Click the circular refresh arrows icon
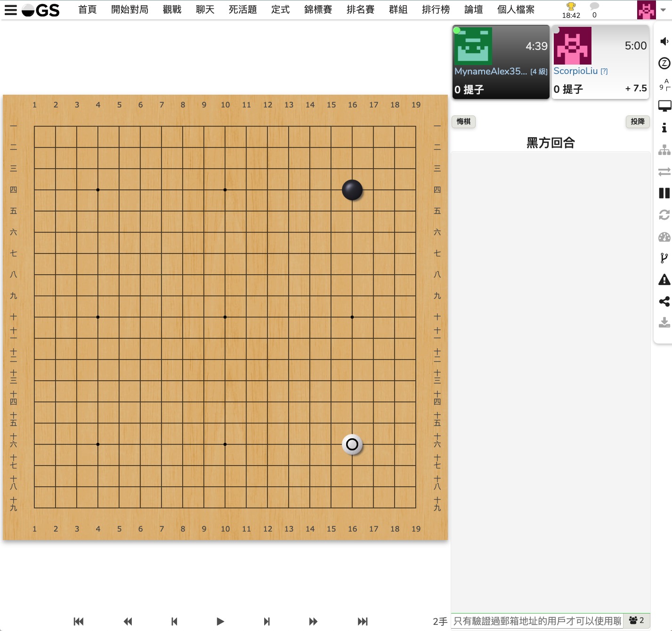This screenshot has width=672, height=631. [x=664, y=215]
